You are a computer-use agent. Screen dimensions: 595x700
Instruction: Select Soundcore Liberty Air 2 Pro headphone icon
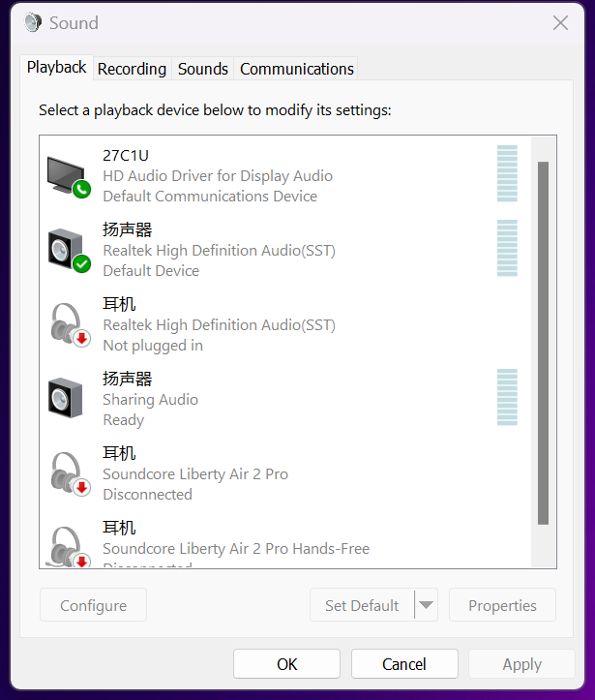(x=70, y=474)
